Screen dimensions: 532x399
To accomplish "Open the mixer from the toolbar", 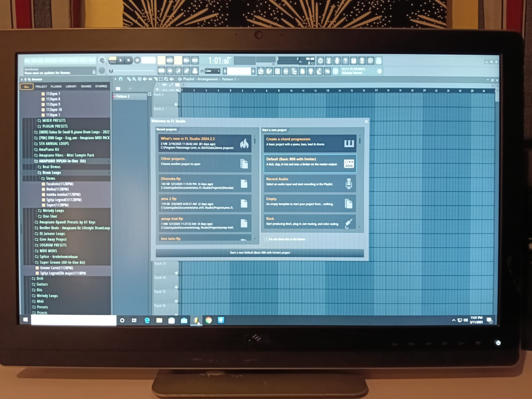I will [286, 71].
